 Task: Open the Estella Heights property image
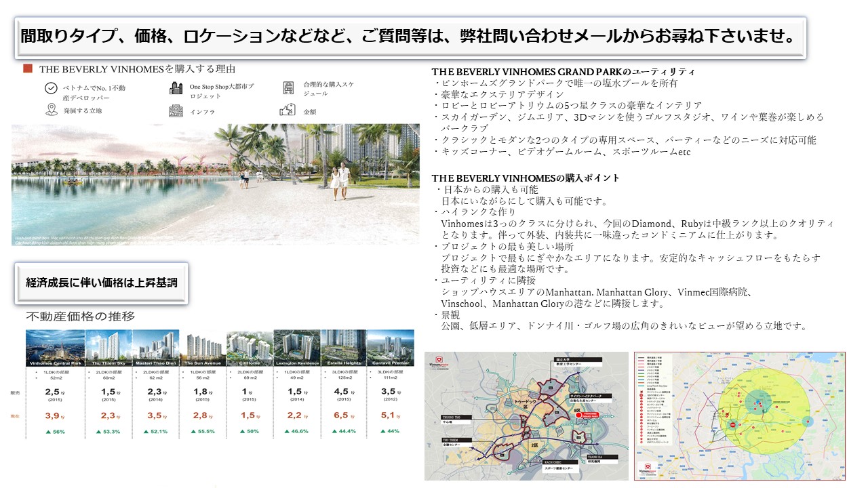coord(343,348)
